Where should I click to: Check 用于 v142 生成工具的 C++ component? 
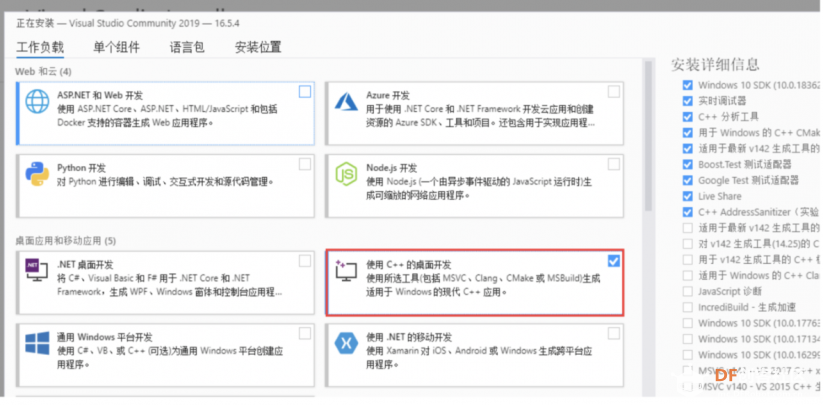[x=688, y=259]
